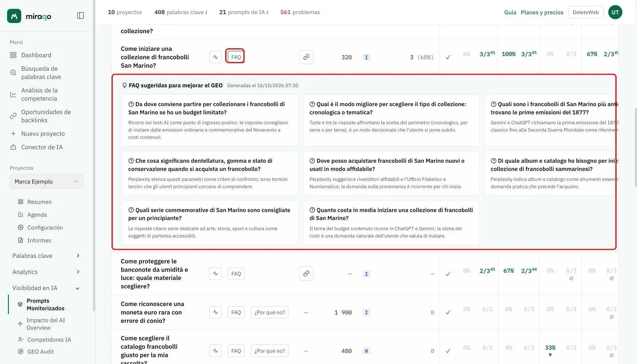Select Prompts Monitorizados
This screenshot has height=364, width=637.
46,304
